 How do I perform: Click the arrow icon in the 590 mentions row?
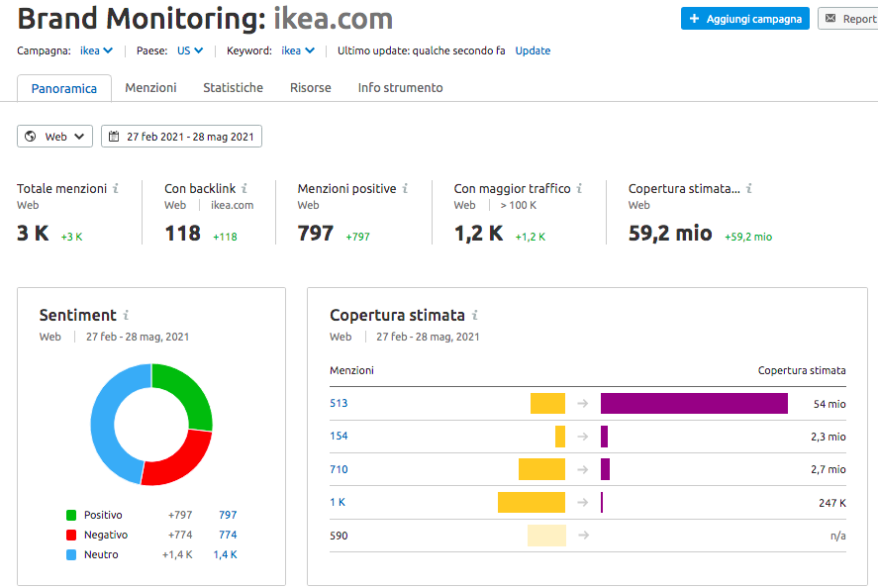583,536
